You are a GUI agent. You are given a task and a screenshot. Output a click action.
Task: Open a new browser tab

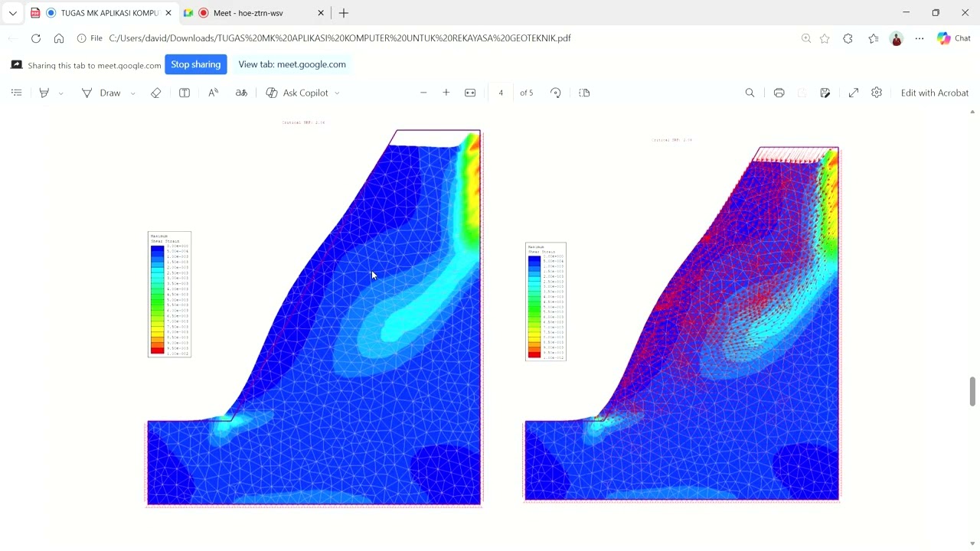(344, 13)
